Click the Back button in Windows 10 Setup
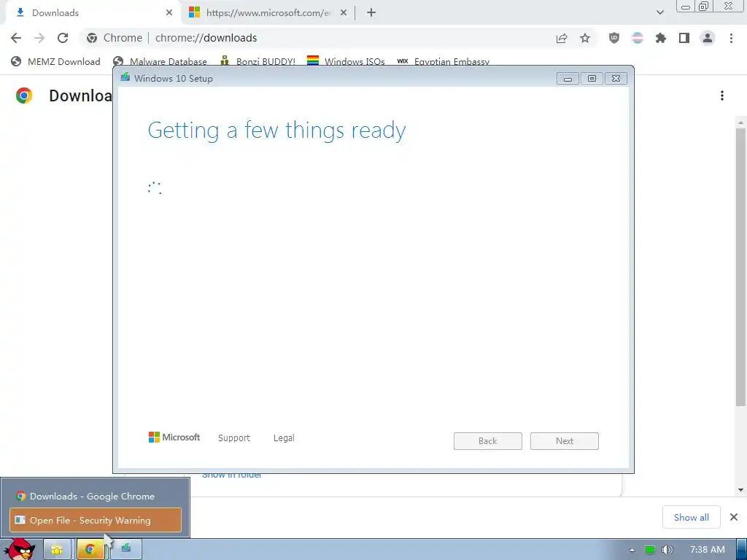The height and width of the screenshot is (560, 747). coord(488,441)
